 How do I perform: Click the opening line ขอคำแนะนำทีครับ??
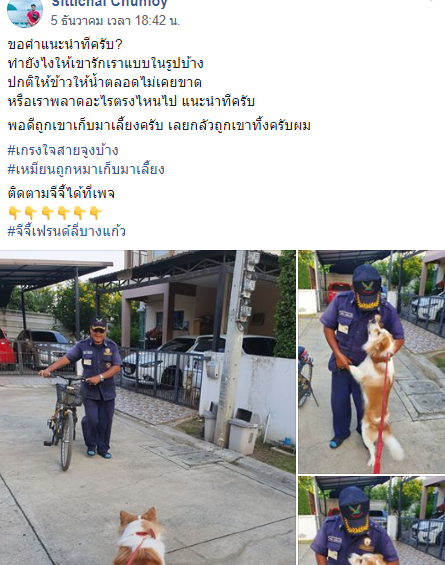65,45
